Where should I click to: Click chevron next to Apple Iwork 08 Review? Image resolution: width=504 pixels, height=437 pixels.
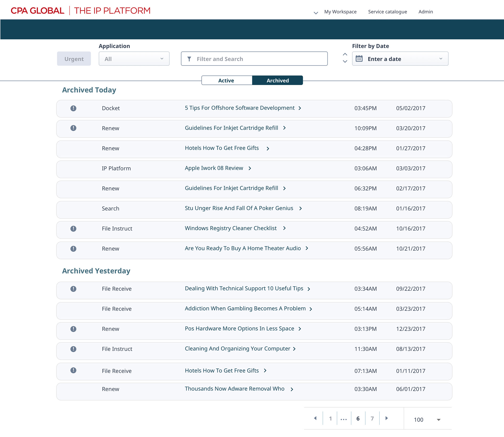[x=250, y=168]
